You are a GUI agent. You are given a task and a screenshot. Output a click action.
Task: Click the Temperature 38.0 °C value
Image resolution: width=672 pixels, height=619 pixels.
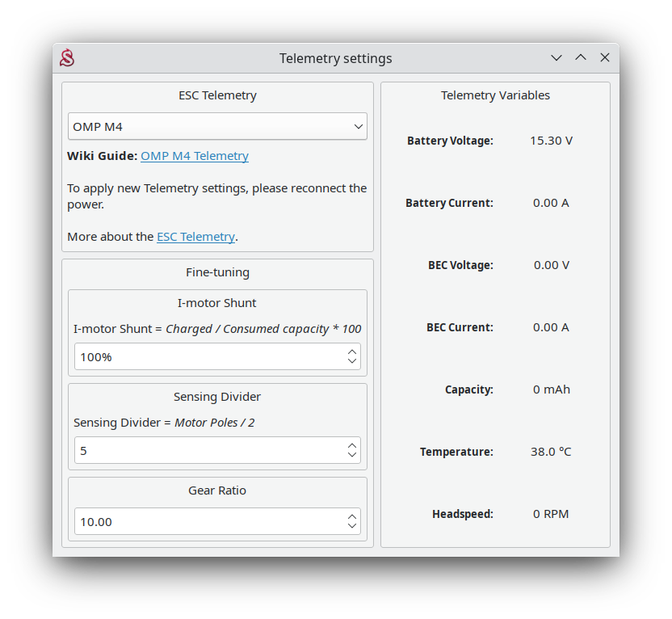click(551, 452)
